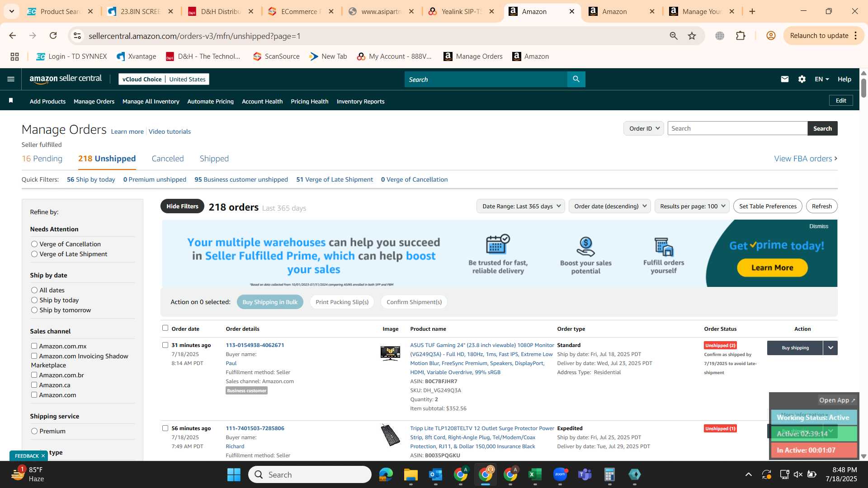868x488 pixels.
Task: Click the page vertical scrollbar thumb
Action: pos(863,88)
